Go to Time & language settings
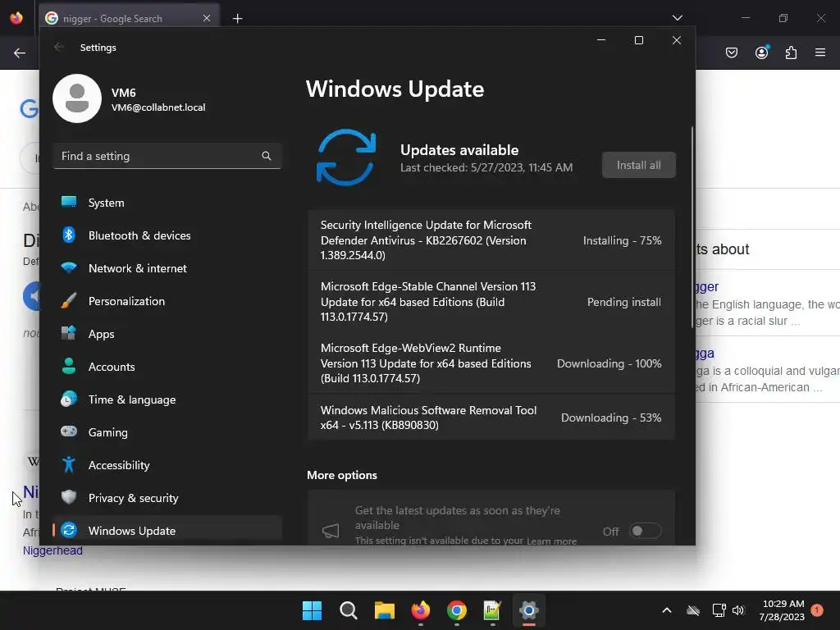Viewport: 840px width, 630px height. [x=167, y=399]
